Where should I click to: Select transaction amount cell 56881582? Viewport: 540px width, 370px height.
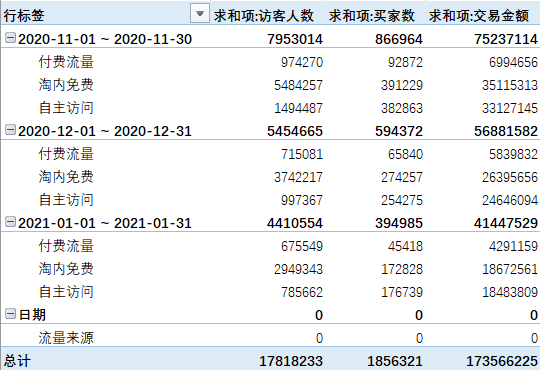tap(506, 131)
